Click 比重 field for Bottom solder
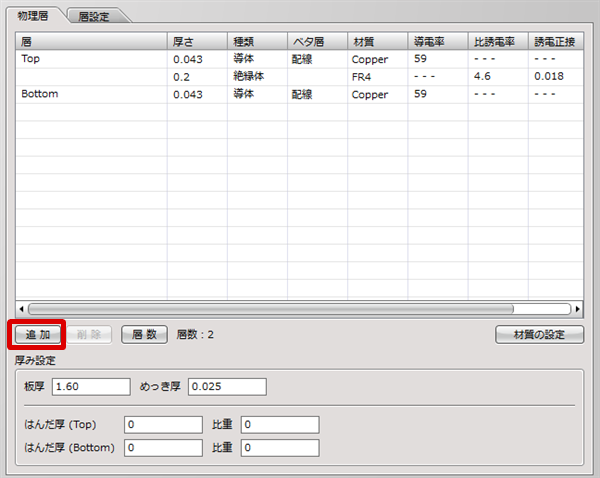 279,447
